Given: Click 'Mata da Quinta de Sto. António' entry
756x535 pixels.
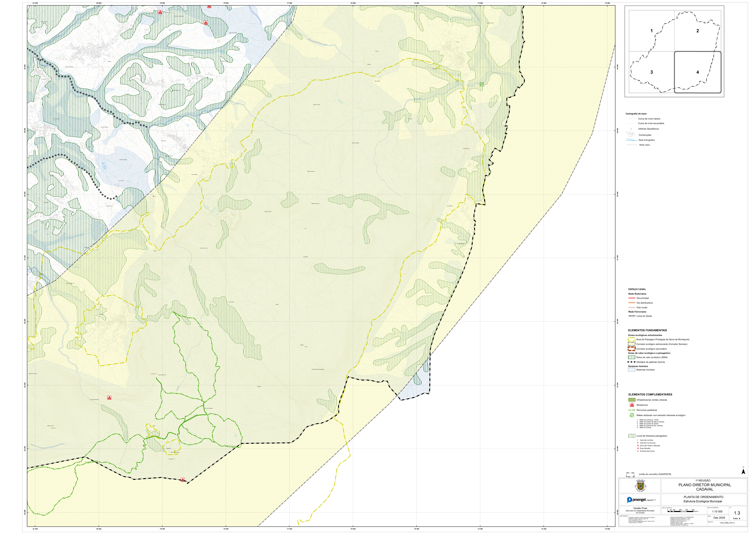Looking at the screenshot, I should click(x=651, y=426).
